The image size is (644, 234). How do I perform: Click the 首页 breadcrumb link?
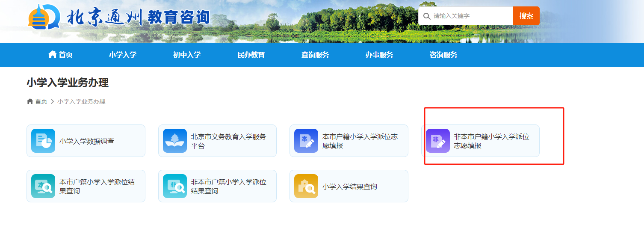pos(41,101)
